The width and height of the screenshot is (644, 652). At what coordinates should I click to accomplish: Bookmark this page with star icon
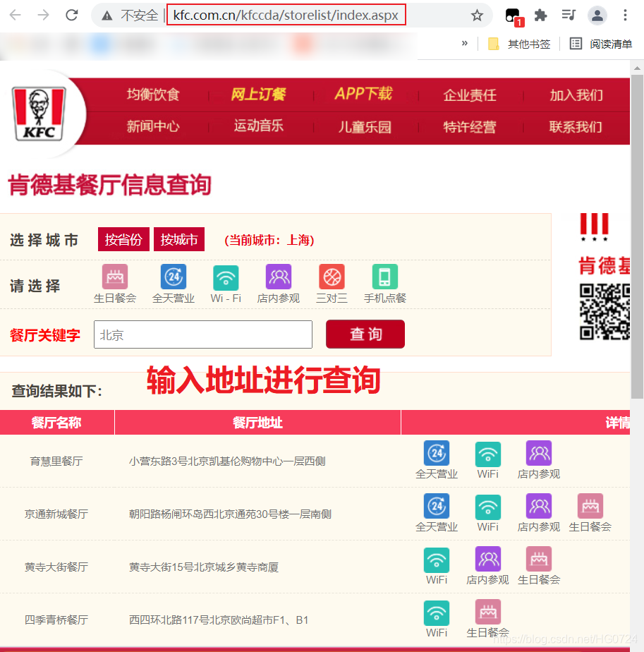477,16
